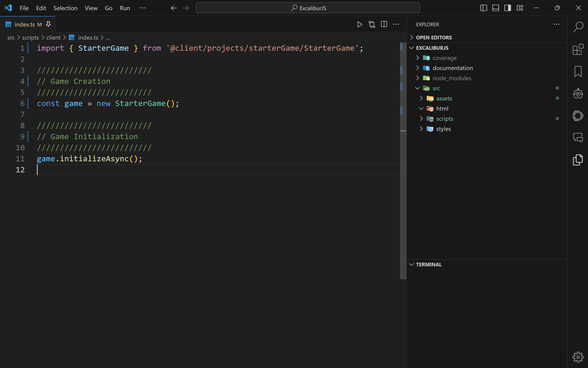The height and width of the screenshot is (368, 588).
Task: Toggle Secondary Side Bar visibility
Action: tap(507, 8)
